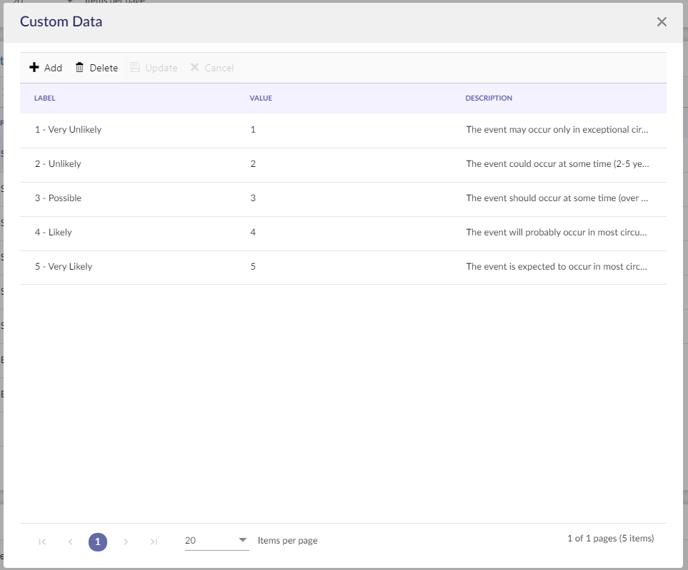
Task: Click the Delete trash icon button
Action: click(x=96, y=68)
